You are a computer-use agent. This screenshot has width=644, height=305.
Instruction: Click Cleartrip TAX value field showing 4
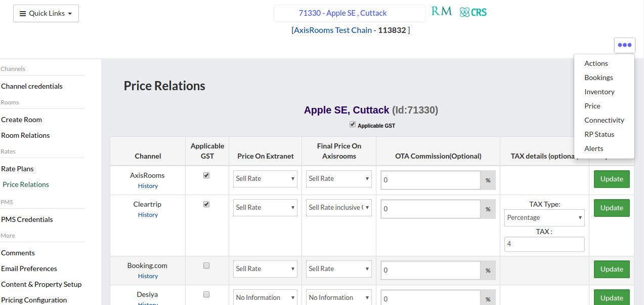544,244
